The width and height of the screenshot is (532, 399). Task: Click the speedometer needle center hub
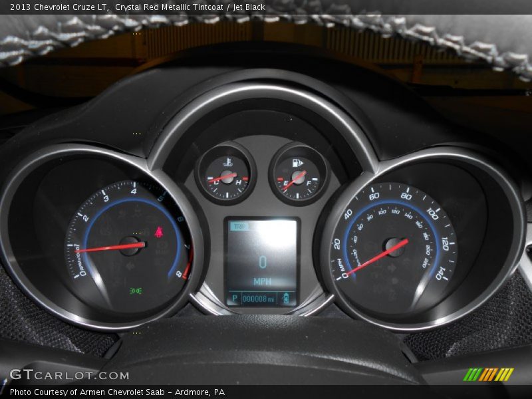pyautogui.click(x=394, y=247)
